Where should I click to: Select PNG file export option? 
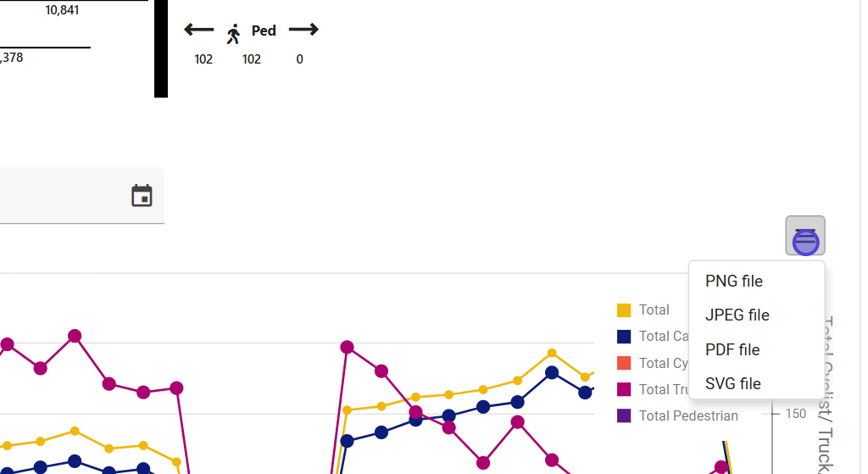coord(734,282)
